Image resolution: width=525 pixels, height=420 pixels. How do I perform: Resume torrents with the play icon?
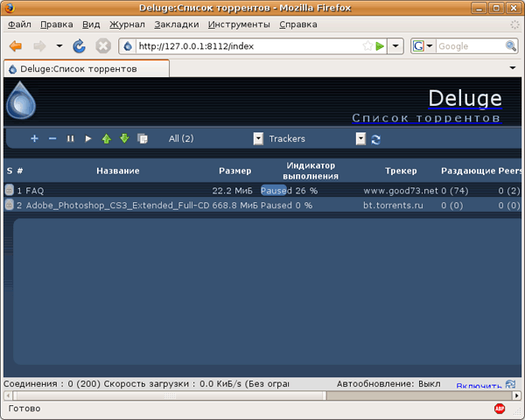tap(88, 138)
